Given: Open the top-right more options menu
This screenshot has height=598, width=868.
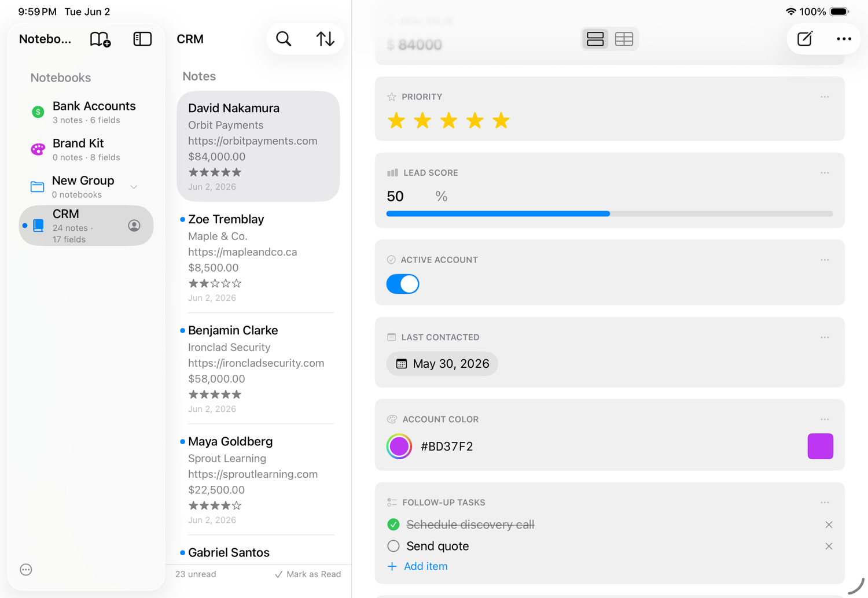Looking at the screenshot, I should 844,39.
